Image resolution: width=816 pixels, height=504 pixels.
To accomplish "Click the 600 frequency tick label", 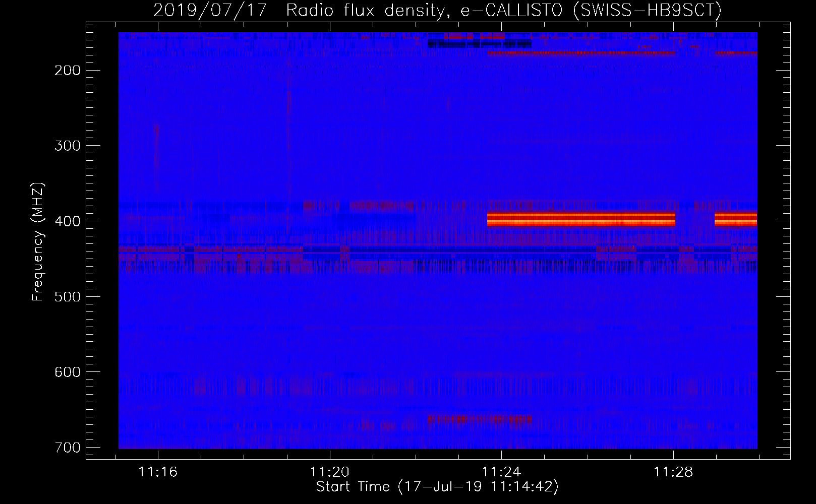I will click(68, 372).
